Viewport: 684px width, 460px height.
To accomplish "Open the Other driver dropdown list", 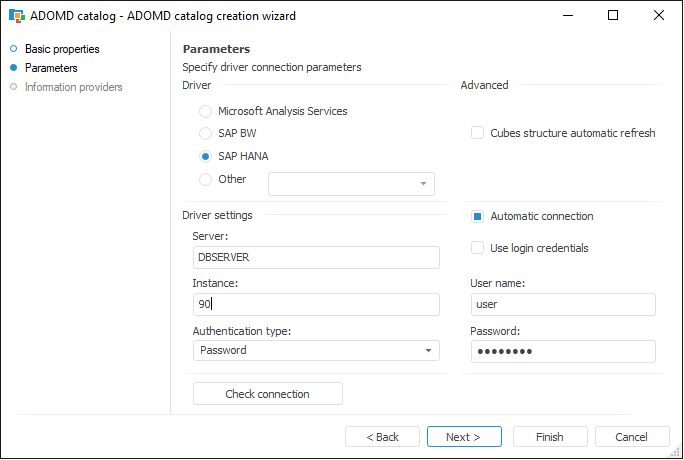I will coord(424,183).
